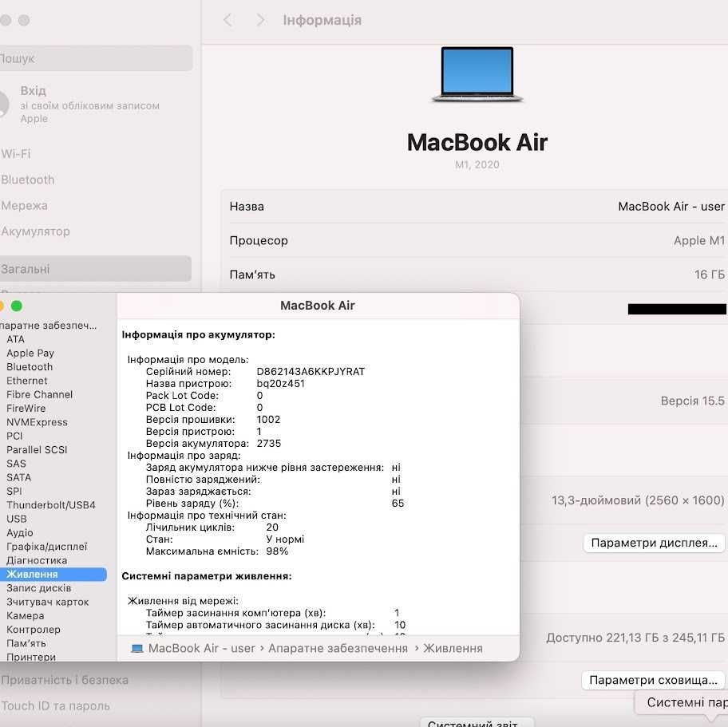Select ATA in System Report sidebar
This screenshot has width=728, height=727.
pyautogui.click(x=15, y=339)
